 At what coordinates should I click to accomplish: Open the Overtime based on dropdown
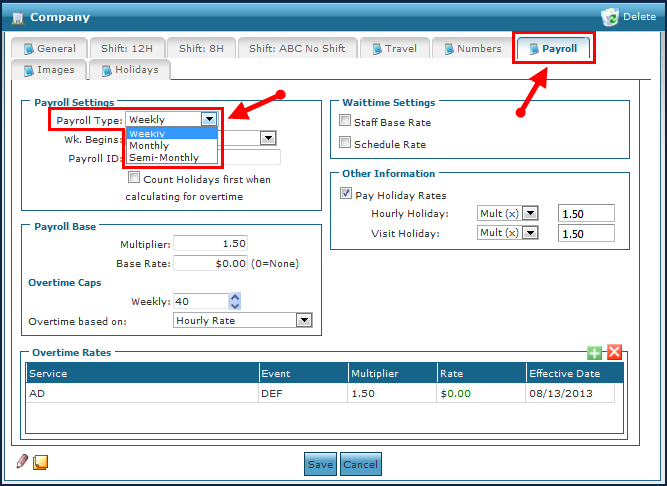tap(304, 321)
